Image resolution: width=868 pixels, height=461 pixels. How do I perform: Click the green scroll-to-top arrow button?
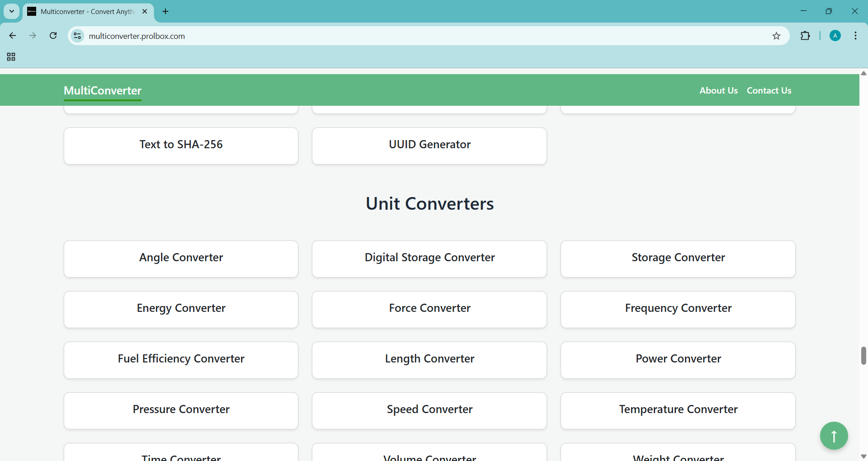click(834, 435)
